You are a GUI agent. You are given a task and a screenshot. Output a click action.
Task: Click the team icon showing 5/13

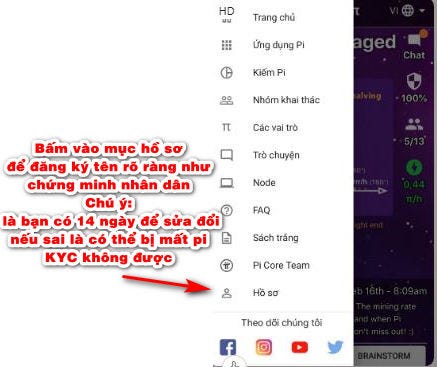[x=414, y=125]
